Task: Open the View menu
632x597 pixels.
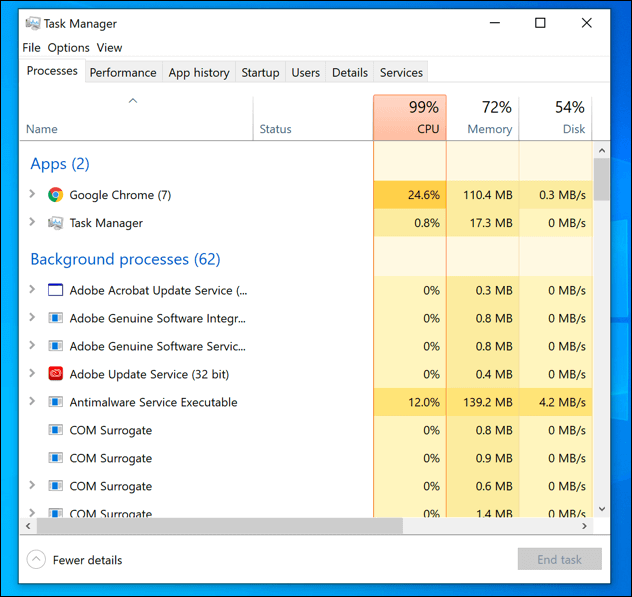Action: tap(110, 47)
